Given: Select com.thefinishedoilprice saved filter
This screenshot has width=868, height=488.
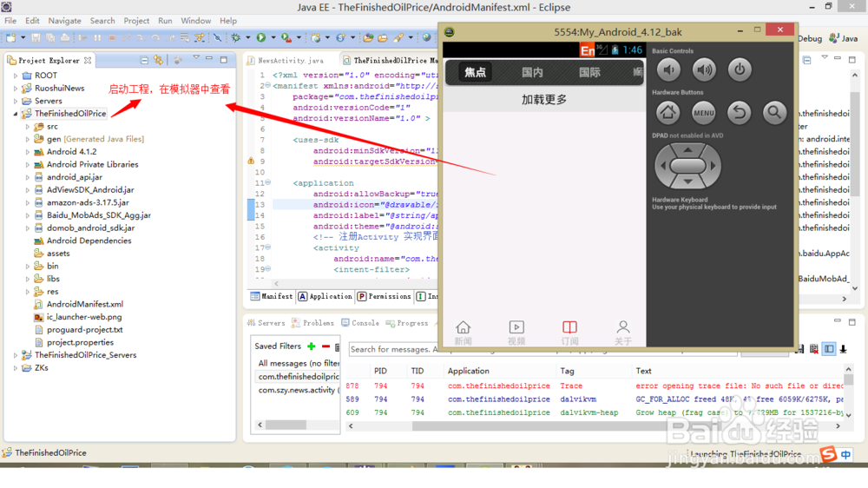Looking at the screenshot, I should (296, 377).
